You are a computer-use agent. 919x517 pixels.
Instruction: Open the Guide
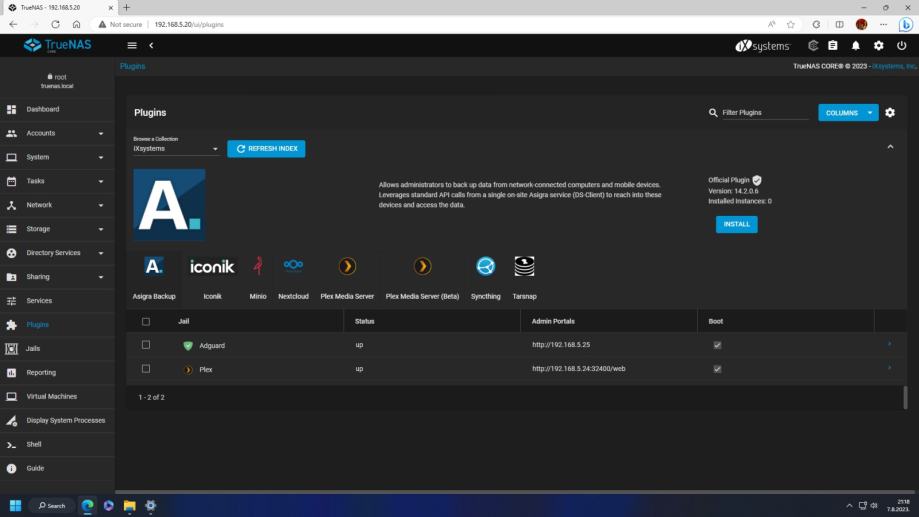pos(57,468)
